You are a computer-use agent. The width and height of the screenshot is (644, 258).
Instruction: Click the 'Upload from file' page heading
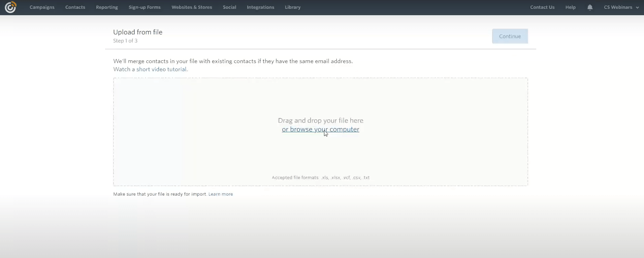[x=138, y=32]
